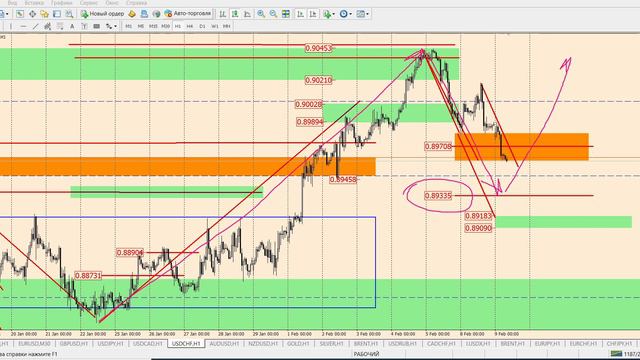Show the Terminal panel icon
Viewport: 640px width, 360px height.
pyautogui.click(x=57, y=14)
